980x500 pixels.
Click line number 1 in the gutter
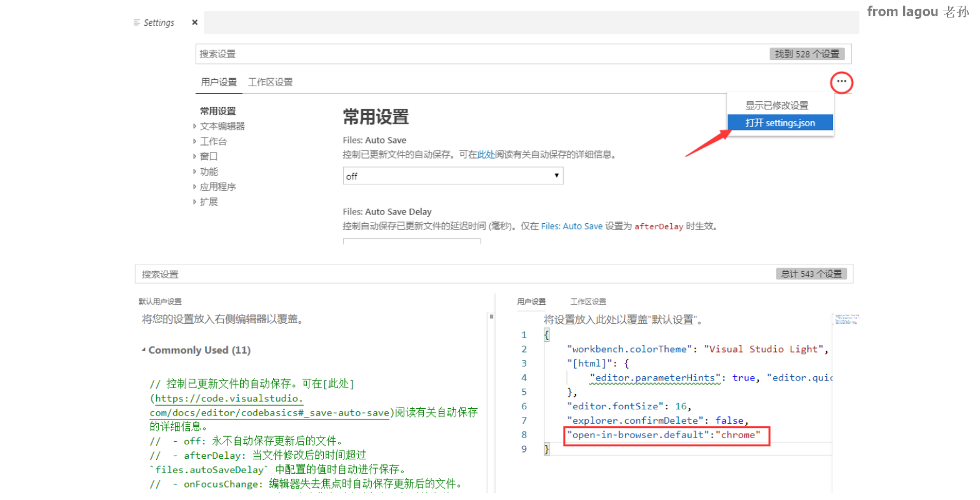pos(524,335)
